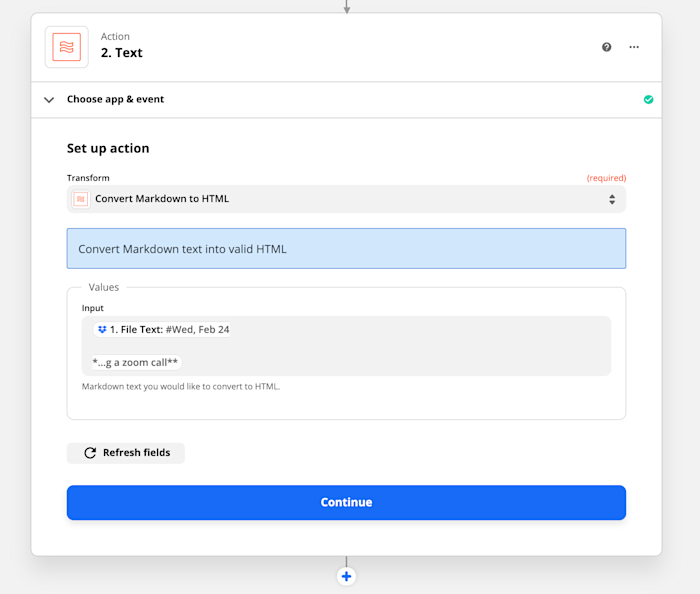Image resolution: width=700 pixels, height=594 pixels.
Task: Open the three-dot more options menu
Action: click(x=634, y=47)
